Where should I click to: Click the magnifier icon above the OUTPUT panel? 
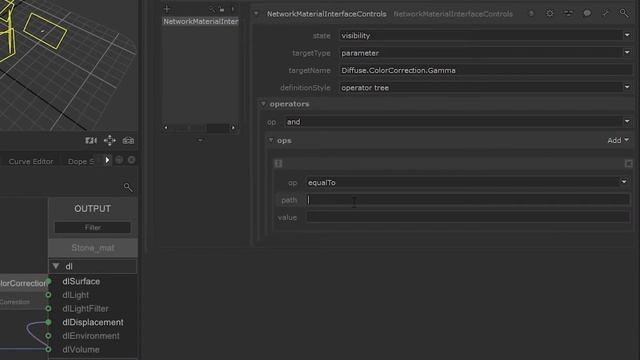[x=128, y=187]
